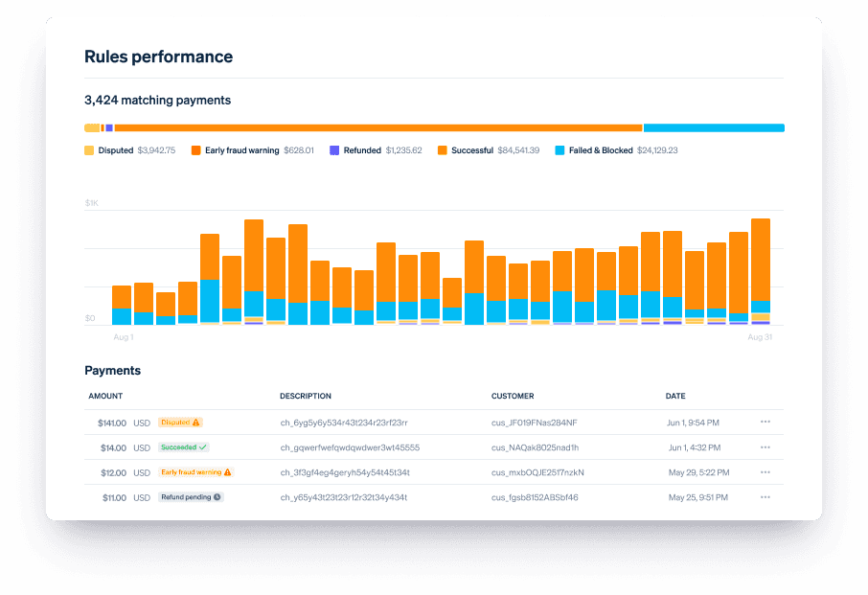Open charge ch_6yg5y6y534r43t234r23rf23rr
The width and height of the screenshot is (868, 595).
[344, 423]
